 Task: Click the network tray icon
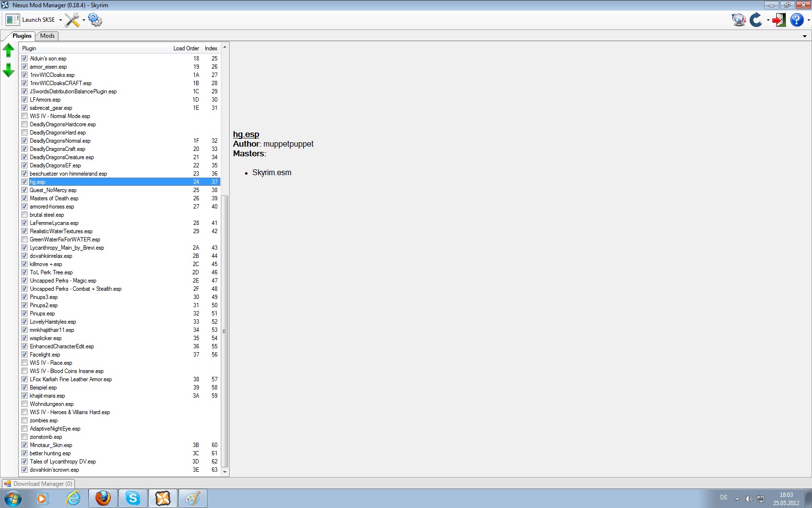(x=761, y=499)
